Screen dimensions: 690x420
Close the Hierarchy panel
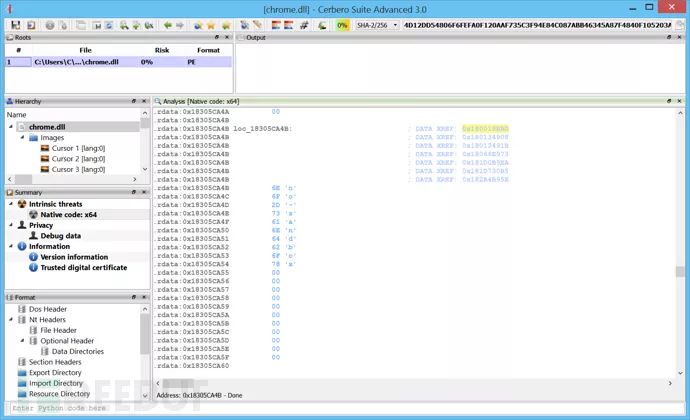(x=143, y=101)
